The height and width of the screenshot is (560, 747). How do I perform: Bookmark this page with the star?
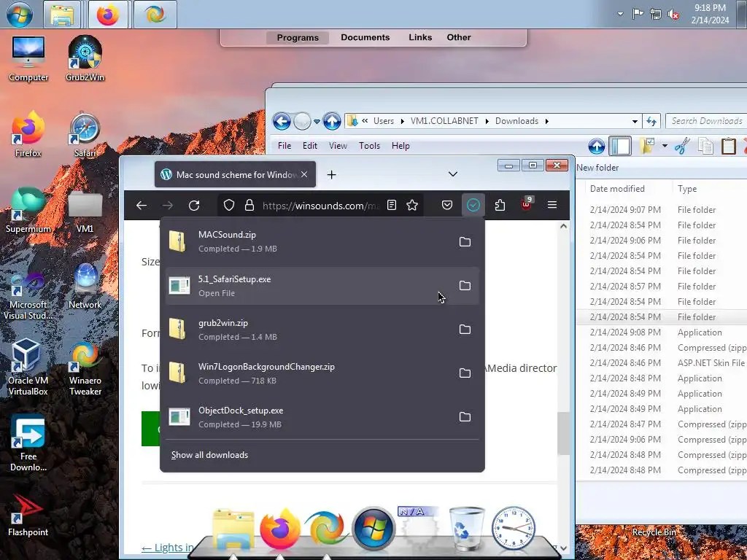tap(412, 205)
